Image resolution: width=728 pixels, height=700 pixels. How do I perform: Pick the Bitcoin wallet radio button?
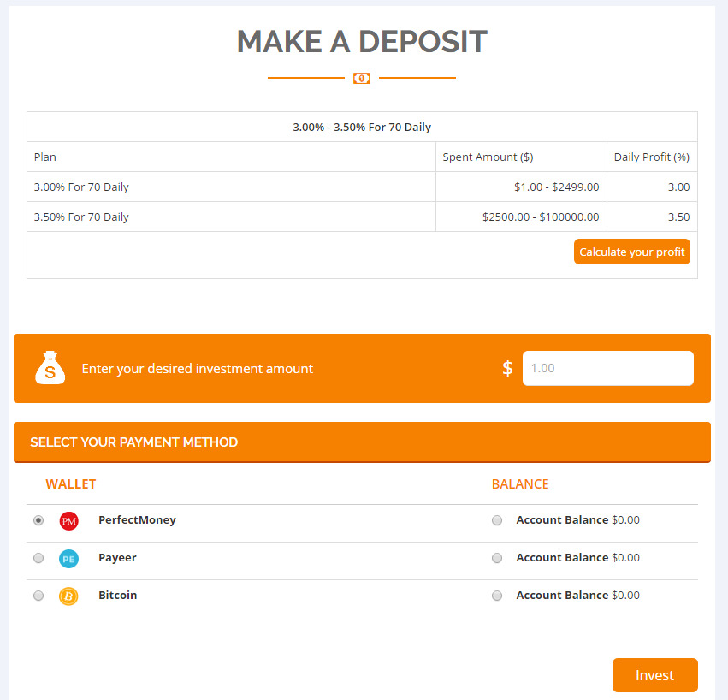(x=38, y=596)
